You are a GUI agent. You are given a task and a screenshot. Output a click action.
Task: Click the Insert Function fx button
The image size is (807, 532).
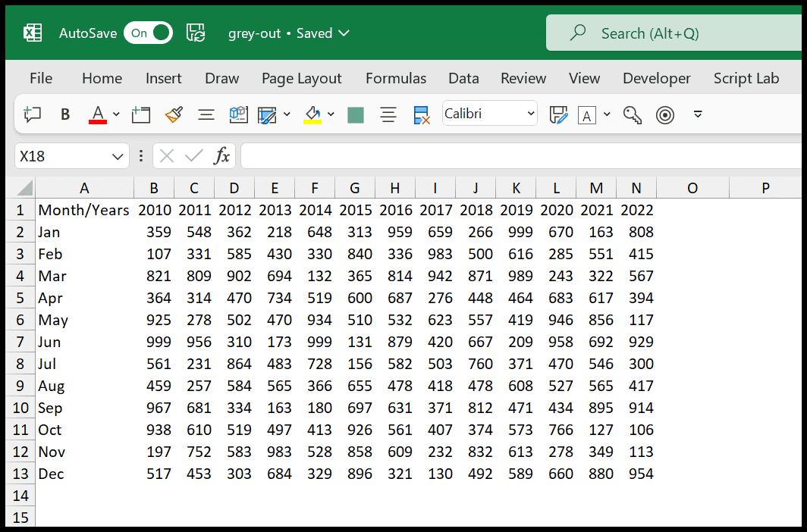click(221, 156)
